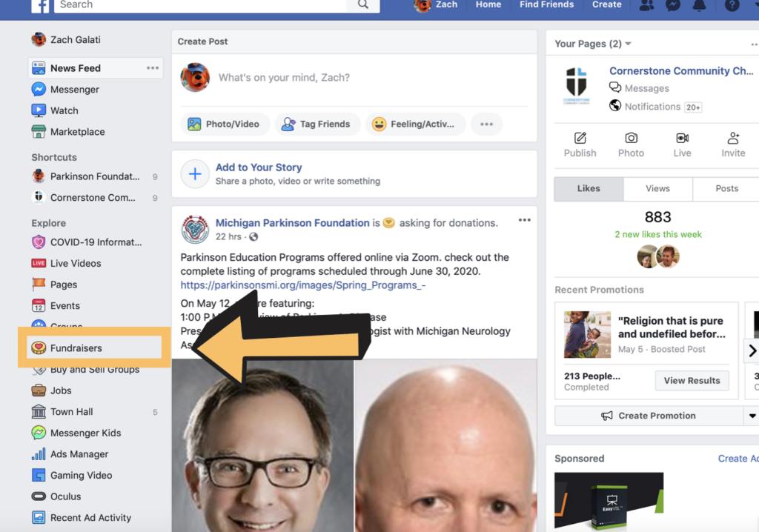The height and width of the screenshot is (532, 759).
Task: Click the plus icon to add a story
Action: tap(195, 174)
